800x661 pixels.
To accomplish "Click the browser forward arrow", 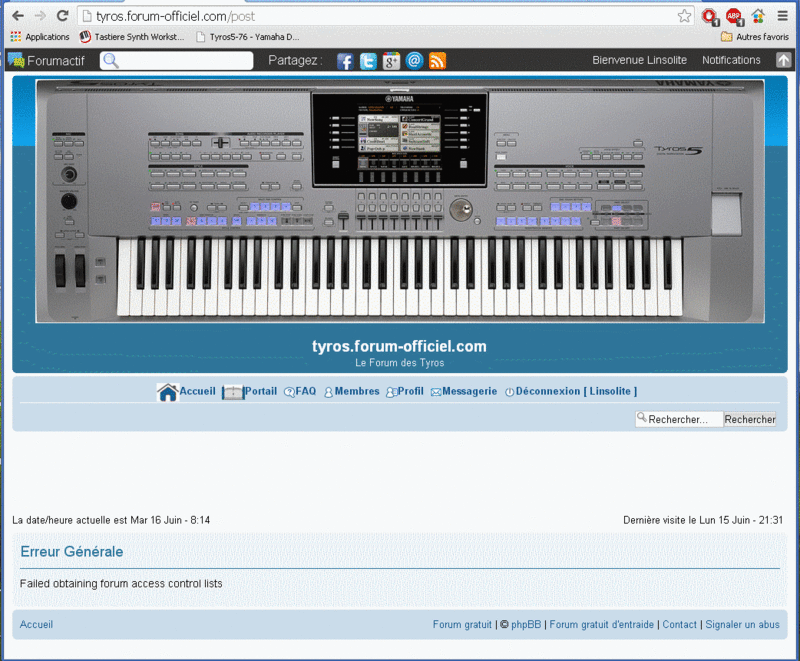I will tap(40, 16).
